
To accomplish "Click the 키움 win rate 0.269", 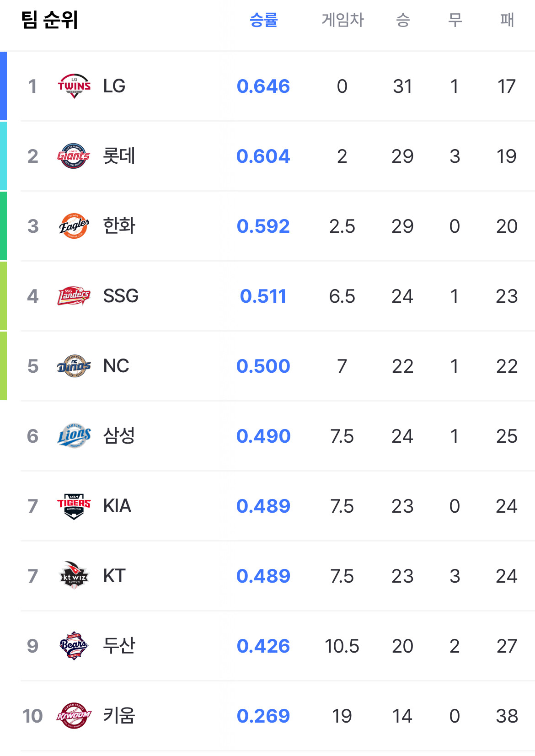I will point(263,716).
